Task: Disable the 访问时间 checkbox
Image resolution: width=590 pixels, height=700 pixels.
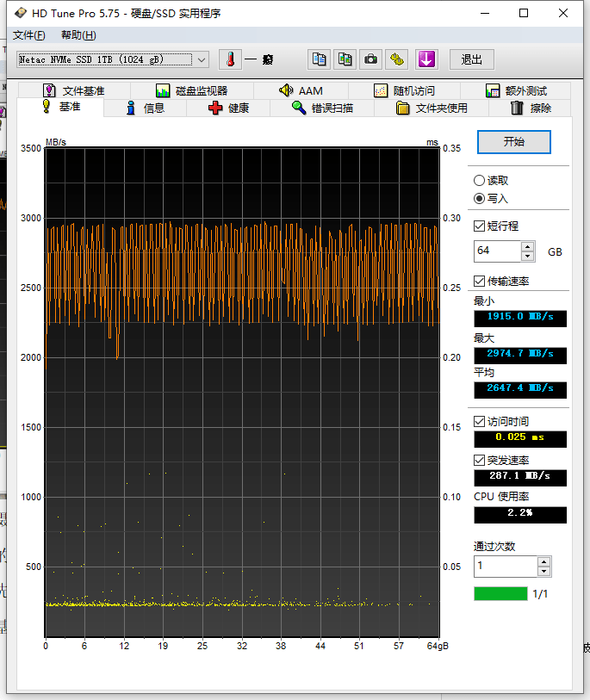Action: pos(480,421)
